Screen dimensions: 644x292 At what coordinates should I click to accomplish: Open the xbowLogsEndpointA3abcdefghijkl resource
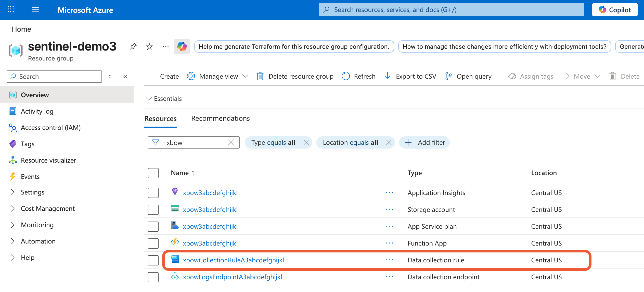232,277
